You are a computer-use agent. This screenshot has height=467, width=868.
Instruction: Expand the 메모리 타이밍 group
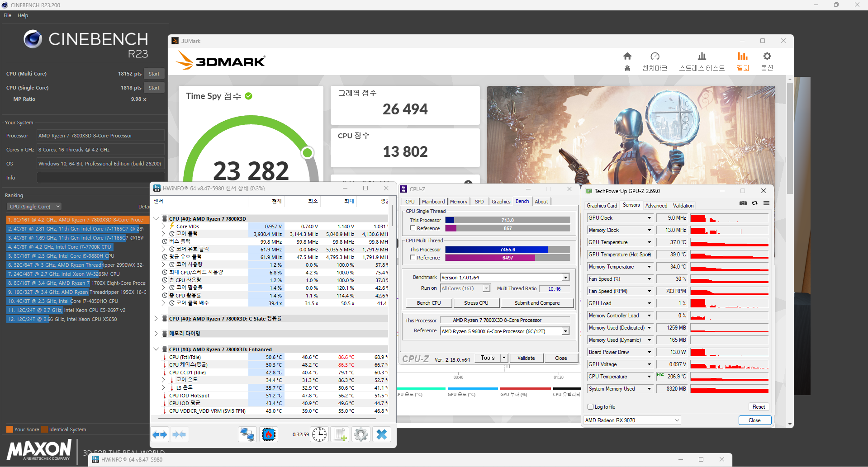(x=156, y=334)
